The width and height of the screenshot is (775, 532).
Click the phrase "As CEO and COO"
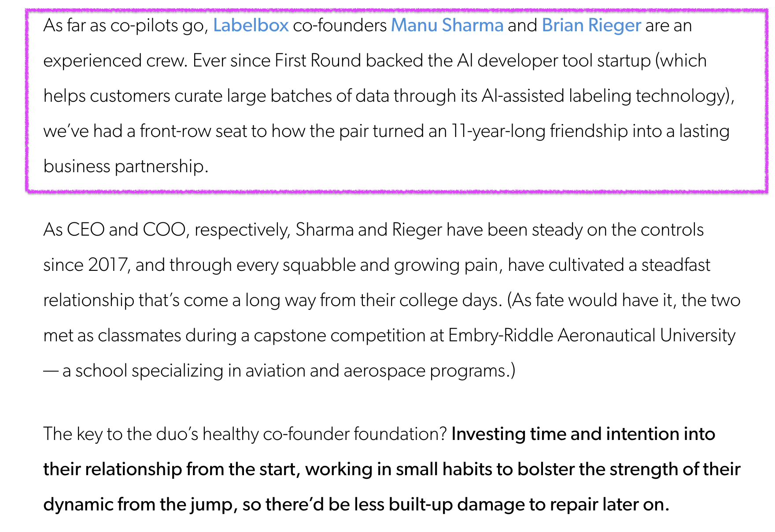click(x=114, y=230)
